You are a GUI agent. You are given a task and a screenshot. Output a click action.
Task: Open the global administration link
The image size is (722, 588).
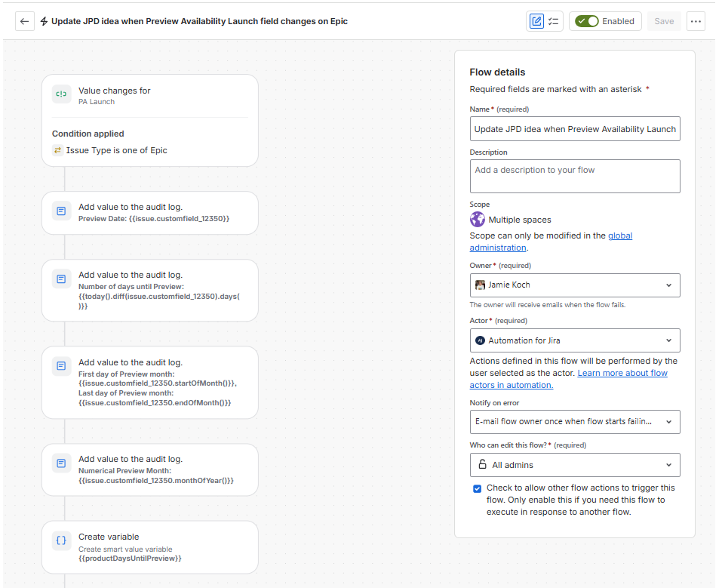coord(551,242)
